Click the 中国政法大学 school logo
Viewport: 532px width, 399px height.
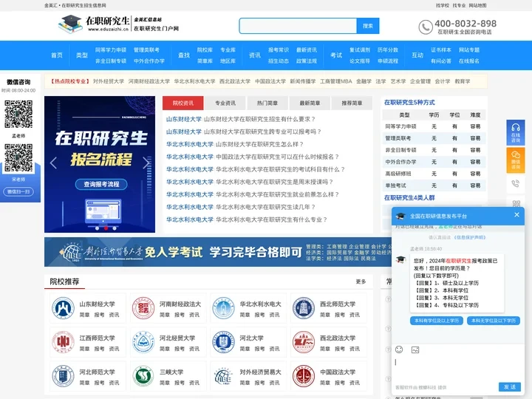[x=304, y=376]
